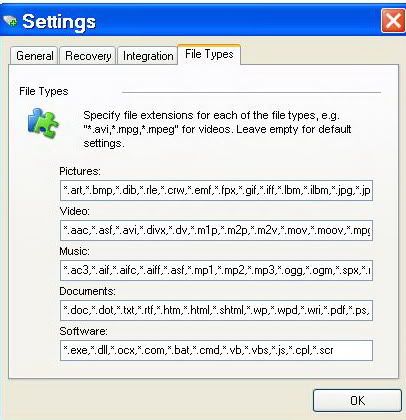Place cursor in the Music extensions field
Screen dimensions: 406x420
[216, 270]
